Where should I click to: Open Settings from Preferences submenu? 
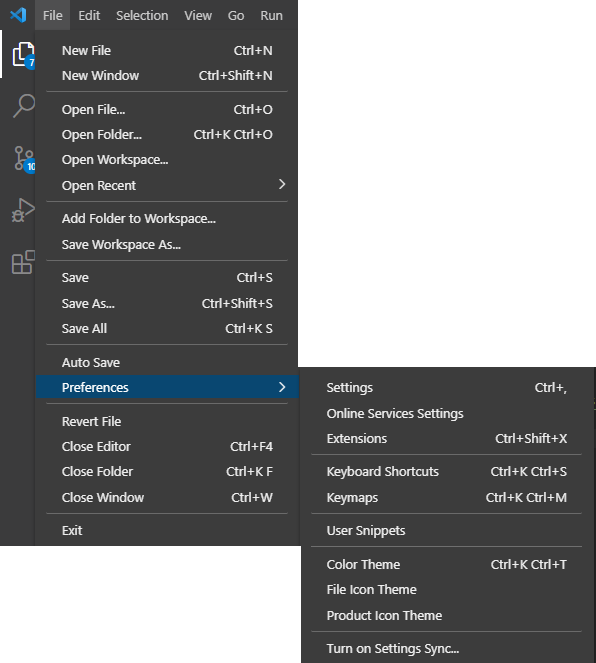[447, 388]
